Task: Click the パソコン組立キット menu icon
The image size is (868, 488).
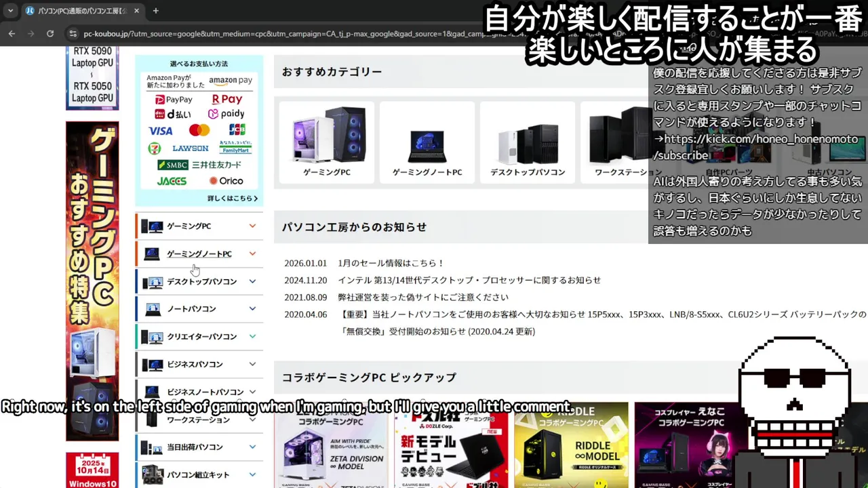Action: pyautogui.click(x=152, y=474)
